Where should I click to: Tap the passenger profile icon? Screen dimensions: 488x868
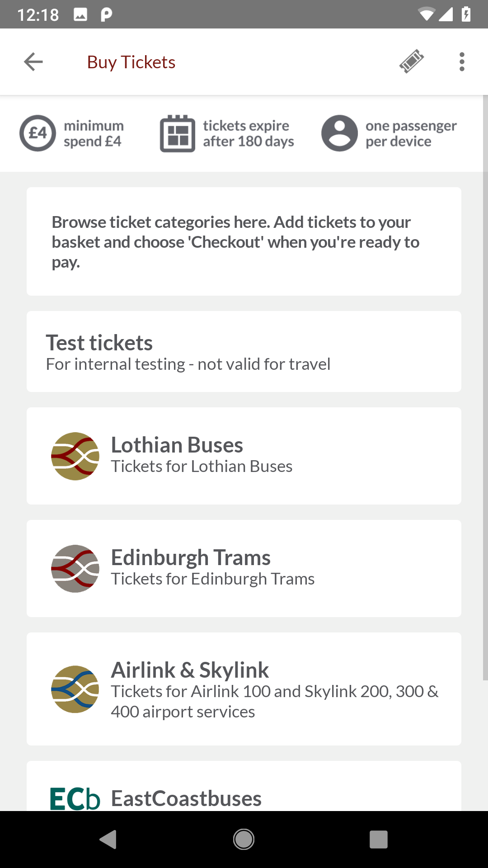[x=339, y=133]
